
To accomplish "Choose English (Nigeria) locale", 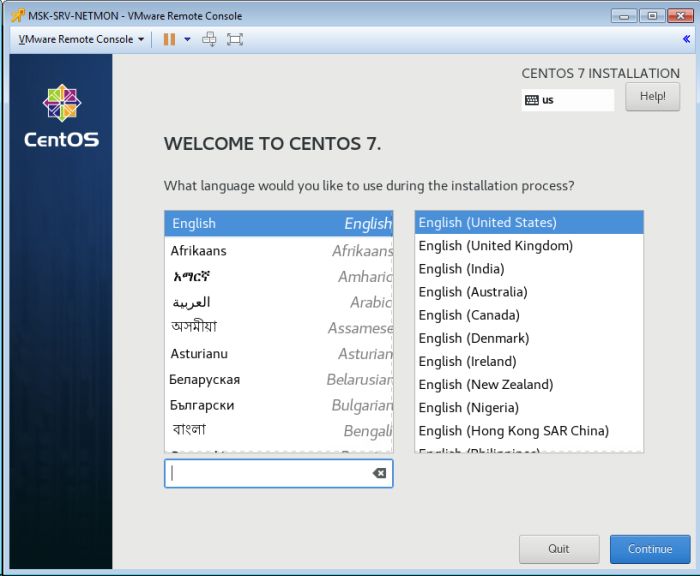I will pyautogui.click(x=529, y=408).
